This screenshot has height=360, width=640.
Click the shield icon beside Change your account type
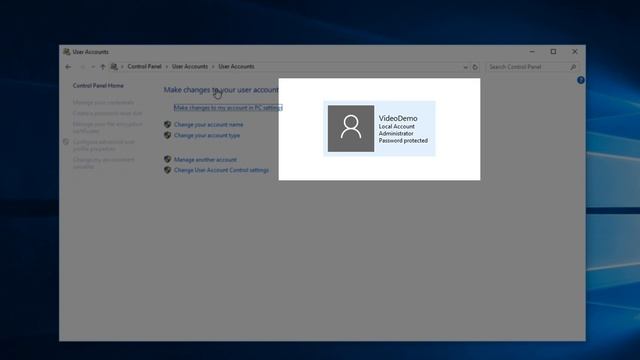(167, 135)
